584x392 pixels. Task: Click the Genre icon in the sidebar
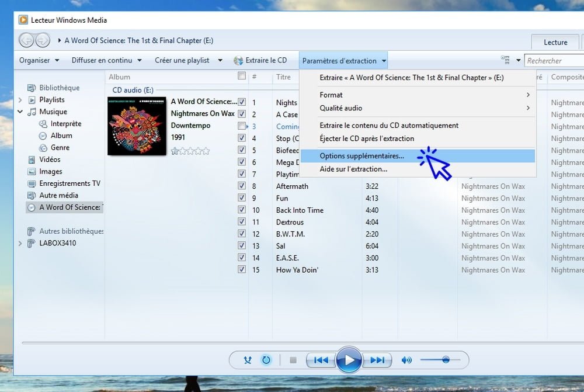pyautogui.click(x=43, y=148)
